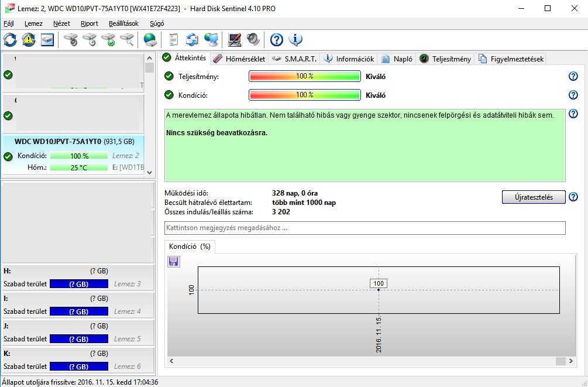The image size is (588, 387).
Task: Click the toolbar info bubble about icon
Action: [x=295, y=39]
